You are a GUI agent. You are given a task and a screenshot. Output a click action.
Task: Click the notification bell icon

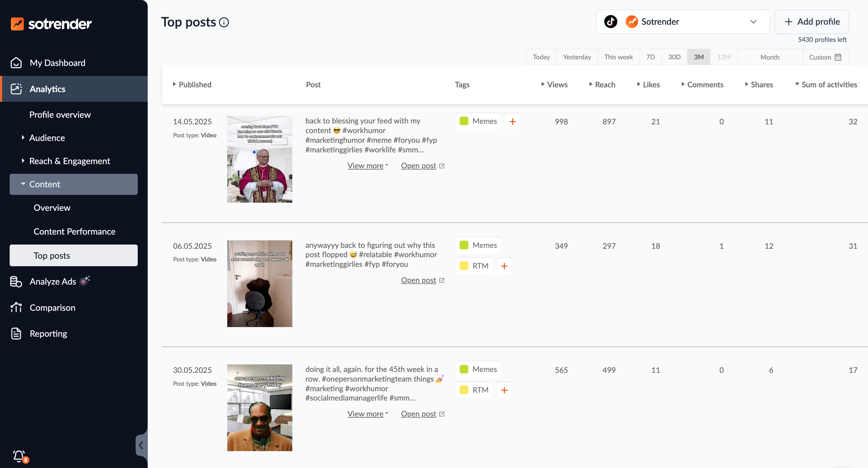coord(18,456)
